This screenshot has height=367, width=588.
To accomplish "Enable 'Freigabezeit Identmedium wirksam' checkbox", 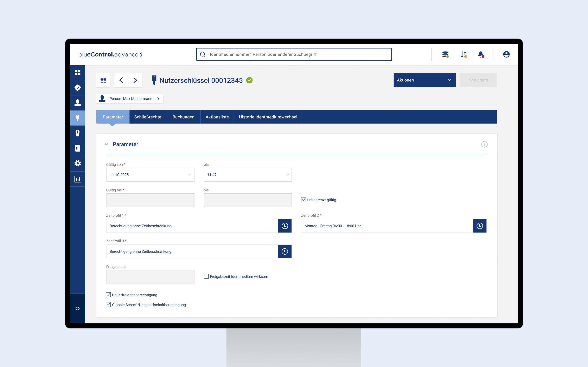I will click(x=206, y=276).
